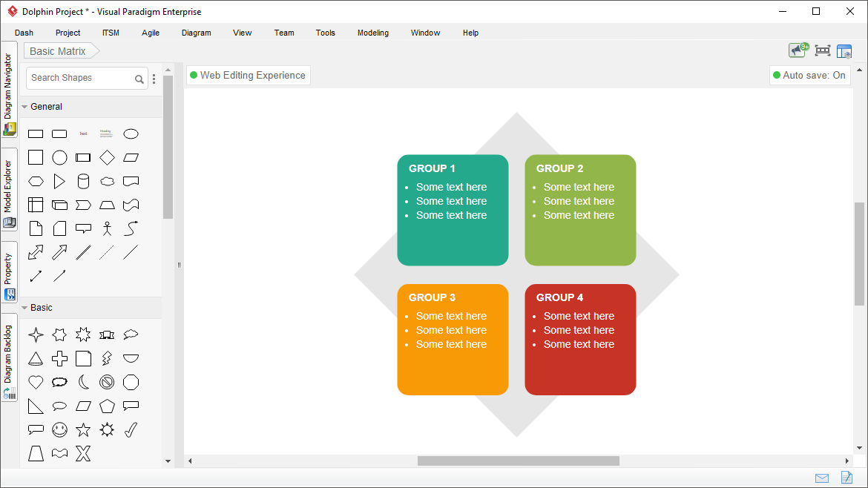Select the cross plus shape in Basic
The image size is (868, 488).
pyautogui.click(x=59, y=358)
